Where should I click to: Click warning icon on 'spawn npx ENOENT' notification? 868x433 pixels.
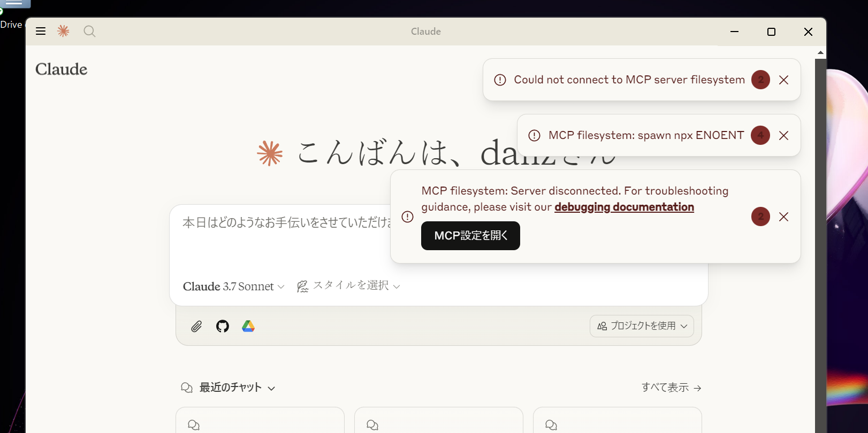pyautogui.click(x=534, y=135)
